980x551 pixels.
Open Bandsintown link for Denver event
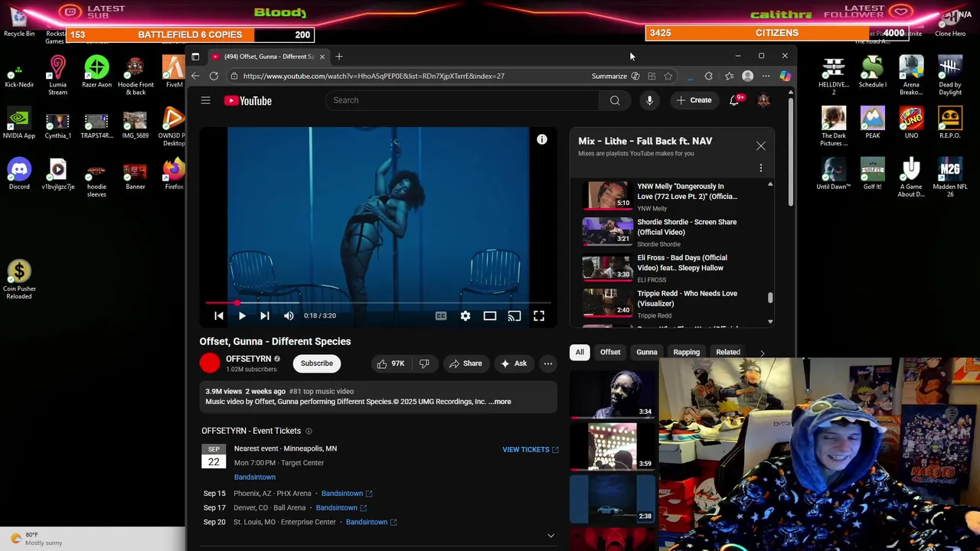(x=341, y=508)
